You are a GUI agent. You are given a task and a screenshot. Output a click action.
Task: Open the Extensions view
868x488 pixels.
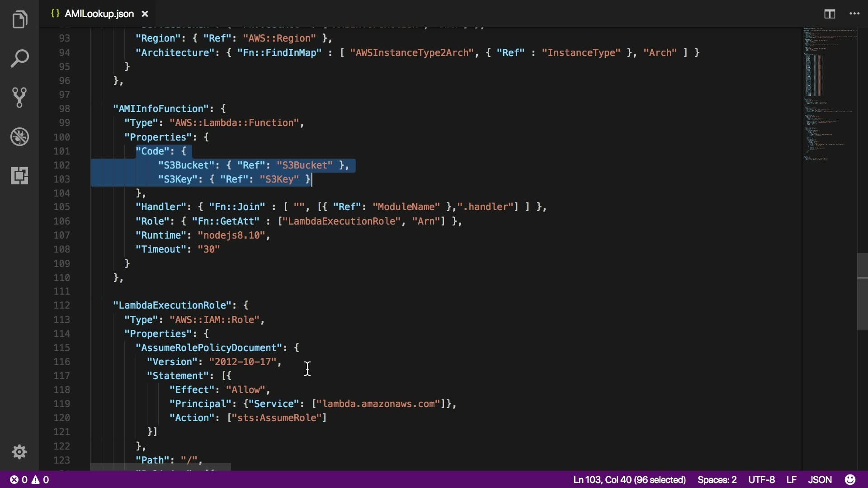click(x=19, y=175)
